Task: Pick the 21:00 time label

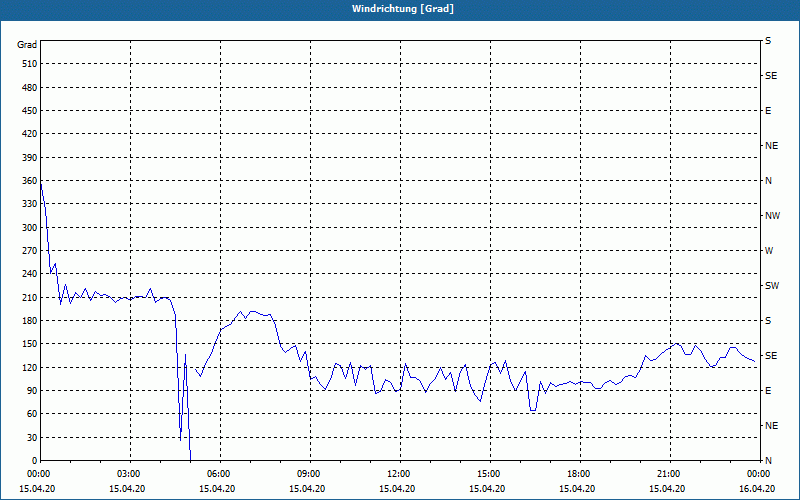Action: [x=670, y=473]
